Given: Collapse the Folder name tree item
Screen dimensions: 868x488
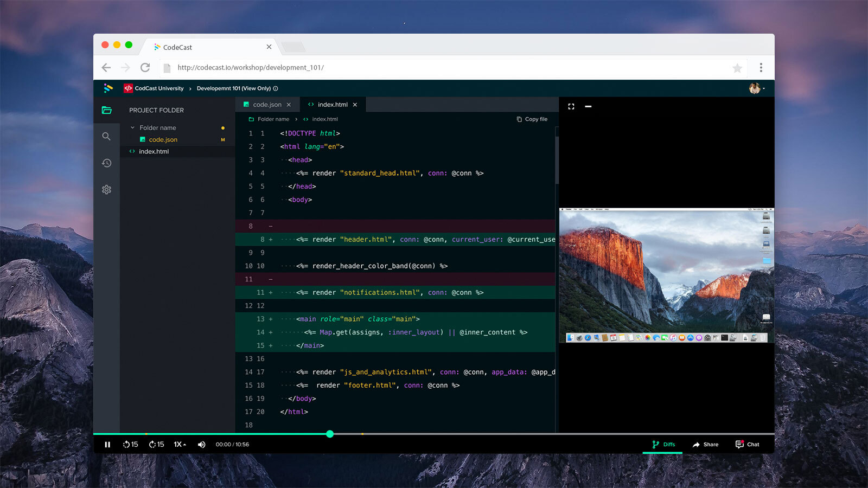Looking at the screenshot, I should click(x=132, y=127).
